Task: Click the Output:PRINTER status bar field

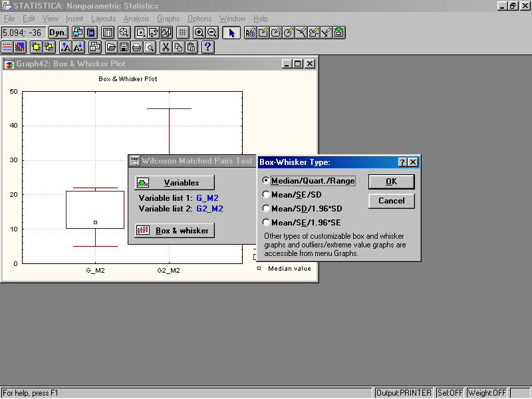Action: (x=404, y=393)
